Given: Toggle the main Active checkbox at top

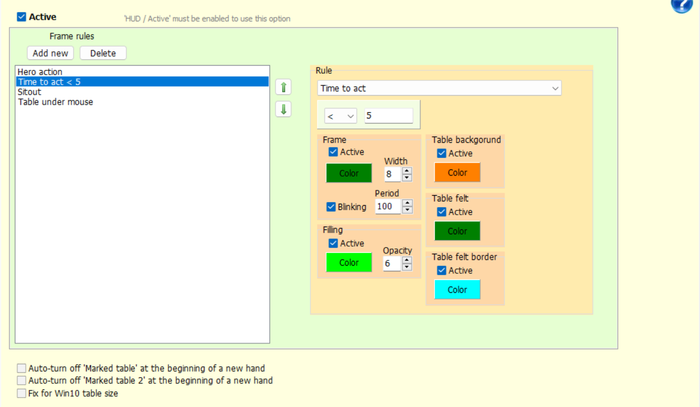Looking at the screenshot, I should click(x=21, y=17).
